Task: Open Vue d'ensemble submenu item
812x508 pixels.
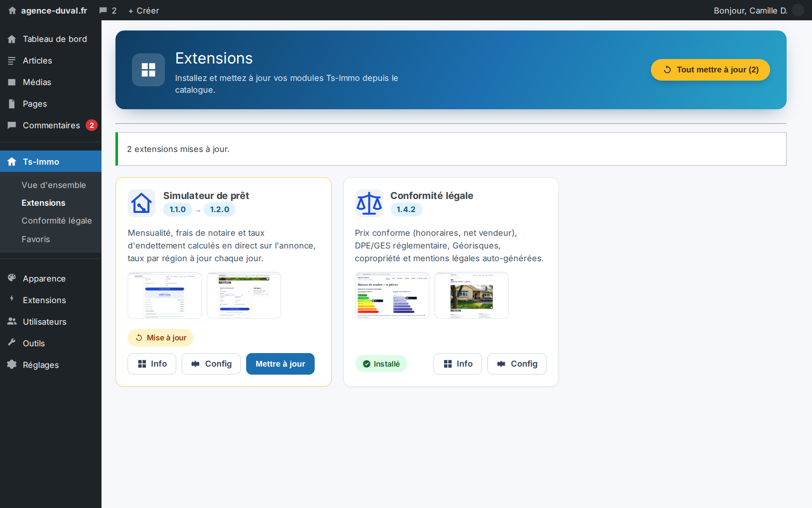Action: pyautogui.click(x=54, y=185)
